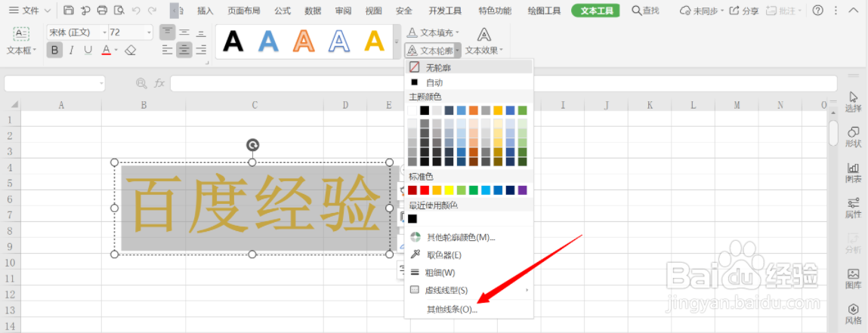Toggle middle vertical alignment button
This screenshot has height=333, width=868.
pos(184,32)
